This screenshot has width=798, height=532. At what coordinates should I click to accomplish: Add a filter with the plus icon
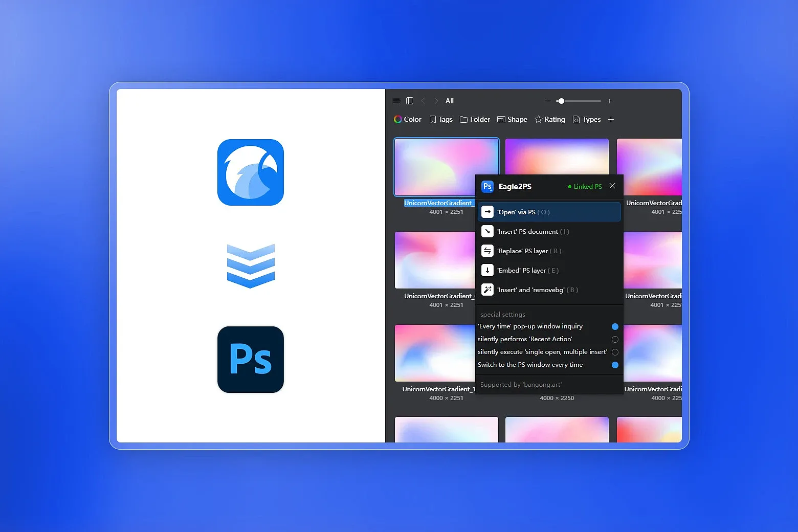611,119
